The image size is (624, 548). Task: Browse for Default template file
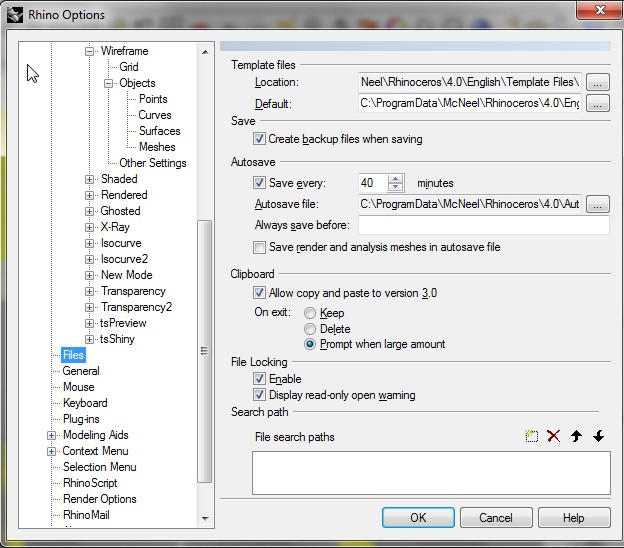pos(597,103)
